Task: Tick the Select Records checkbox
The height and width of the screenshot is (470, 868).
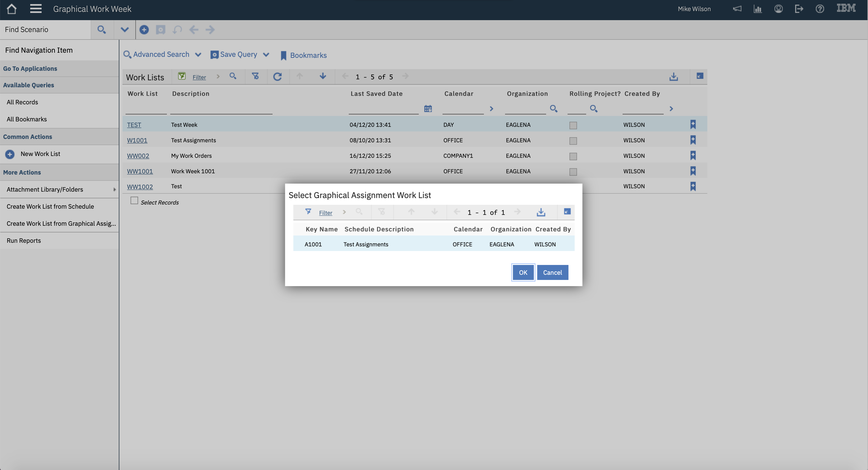Action: (x=134, y=201)
